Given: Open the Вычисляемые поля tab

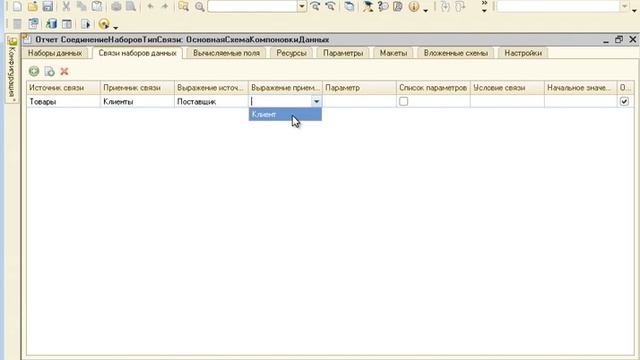Looking at the screenshot, I should tap(226, 53).
